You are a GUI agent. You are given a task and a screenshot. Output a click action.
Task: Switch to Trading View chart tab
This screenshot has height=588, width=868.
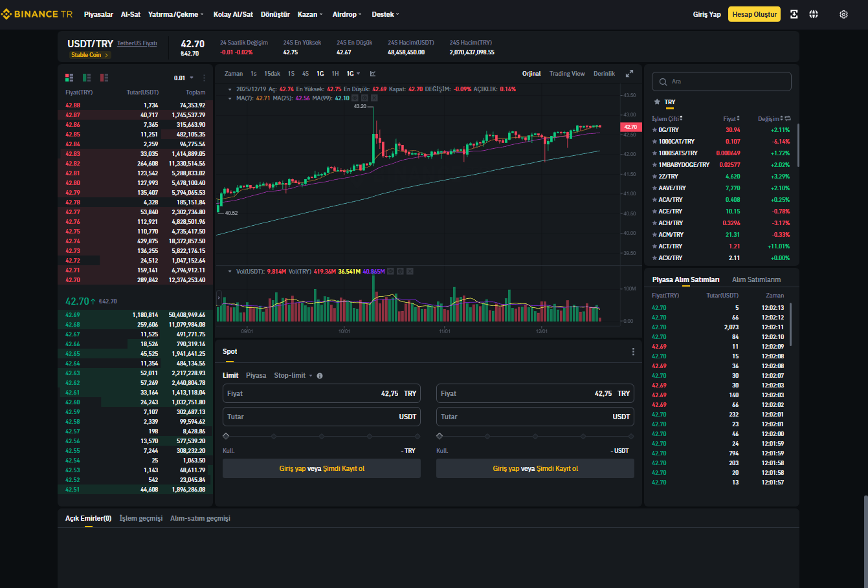pyautogui.click(x=567, y=74)
